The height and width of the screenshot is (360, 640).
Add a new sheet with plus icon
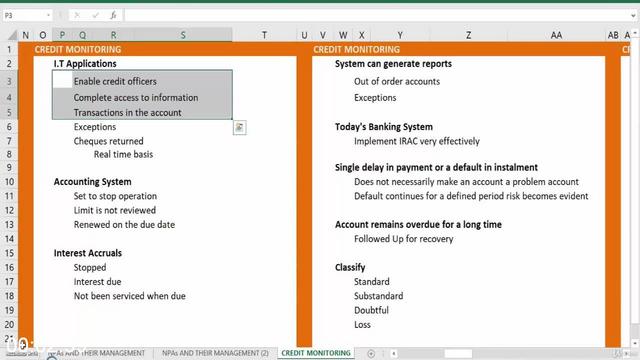click(x=371, y=353)
